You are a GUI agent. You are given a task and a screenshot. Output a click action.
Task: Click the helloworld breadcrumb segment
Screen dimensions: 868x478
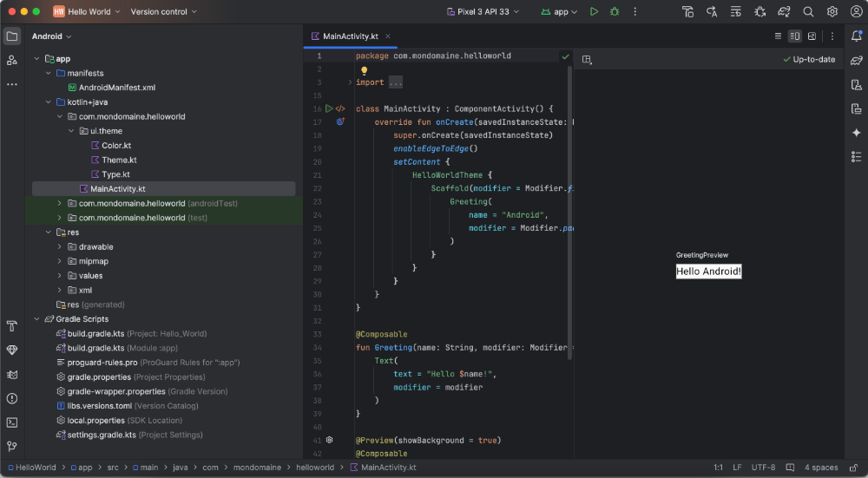pyautogui.click(x=315, y=468)
